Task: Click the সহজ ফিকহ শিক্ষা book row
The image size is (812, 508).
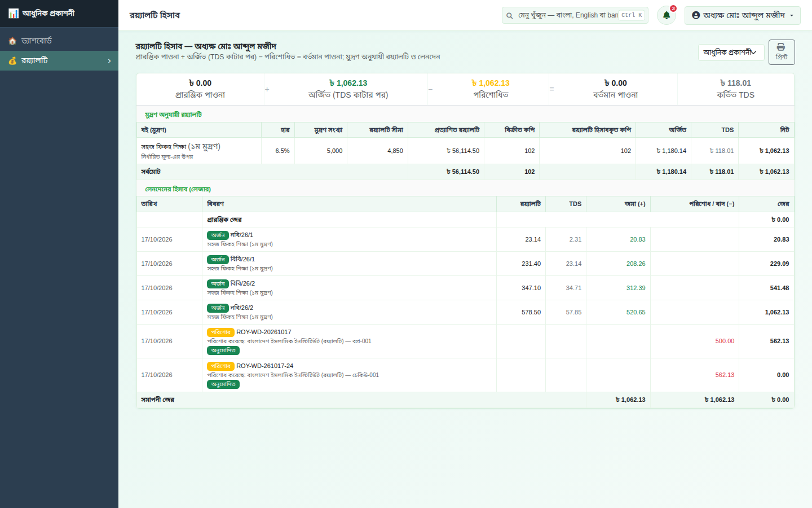Action: (x=465, y=151)
